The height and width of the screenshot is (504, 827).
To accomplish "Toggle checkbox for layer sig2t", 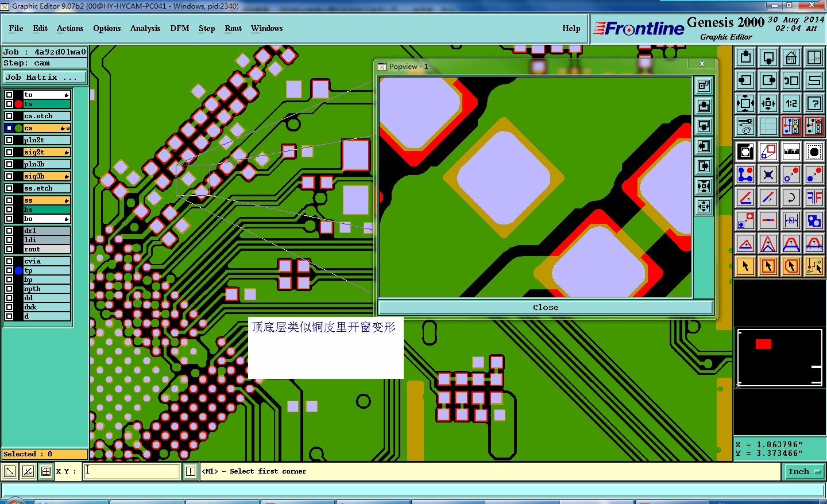I will coord(9,152).
